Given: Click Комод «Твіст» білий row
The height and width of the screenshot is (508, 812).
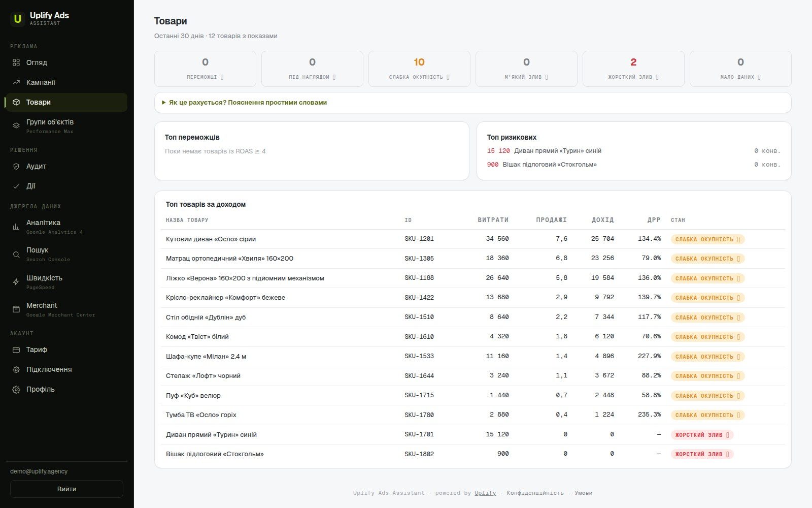Looking at the screenshot, I should click(x=472, y=337).
